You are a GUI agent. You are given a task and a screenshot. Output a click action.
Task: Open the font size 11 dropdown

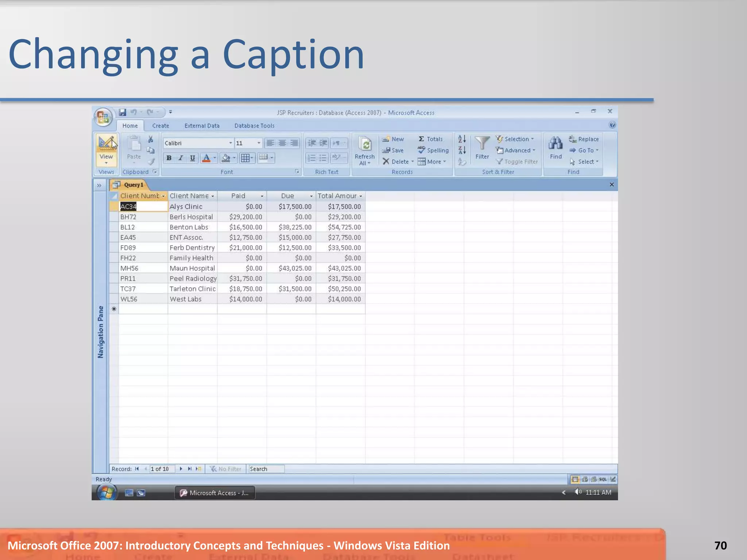click(259, 143)
